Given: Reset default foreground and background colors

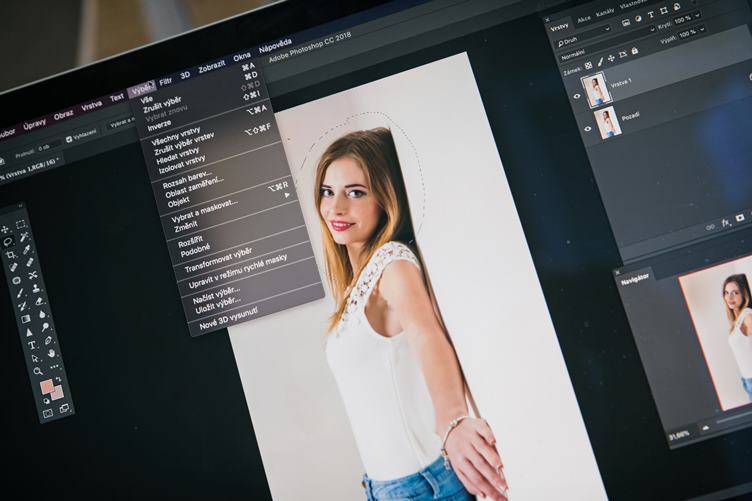Looking at the screenshot, I should point(47,401).
